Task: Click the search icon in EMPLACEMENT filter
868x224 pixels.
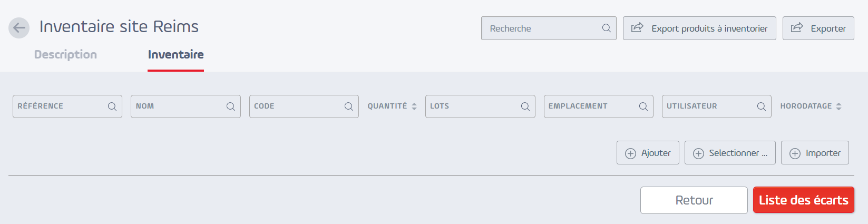Action: 643,106
